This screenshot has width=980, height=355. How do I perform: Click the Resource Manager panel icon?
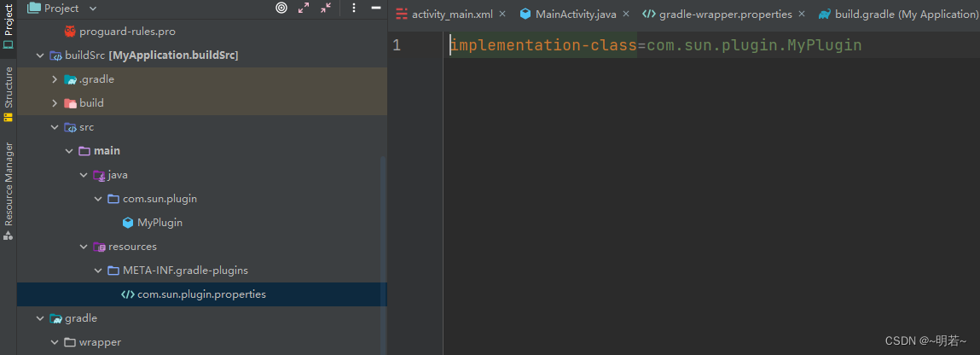click(9, 236)
